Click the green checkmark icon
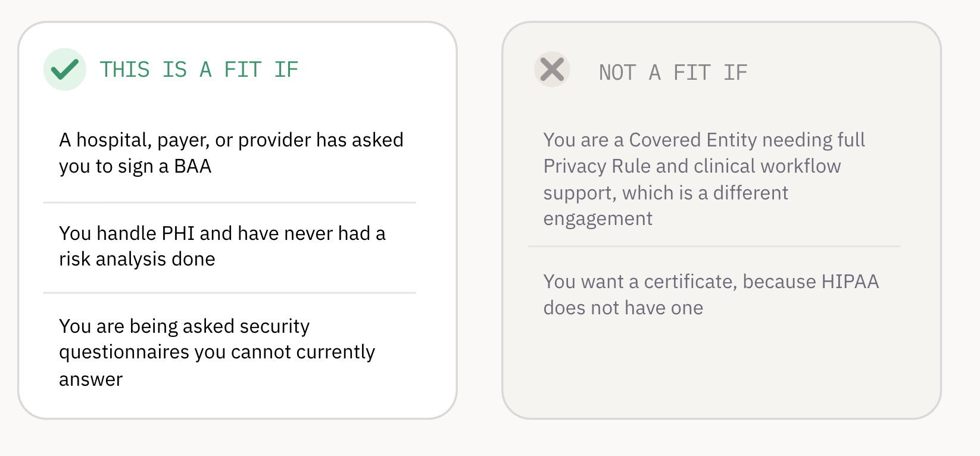This screenshot has height=456, width=980. tap(65, 70)
